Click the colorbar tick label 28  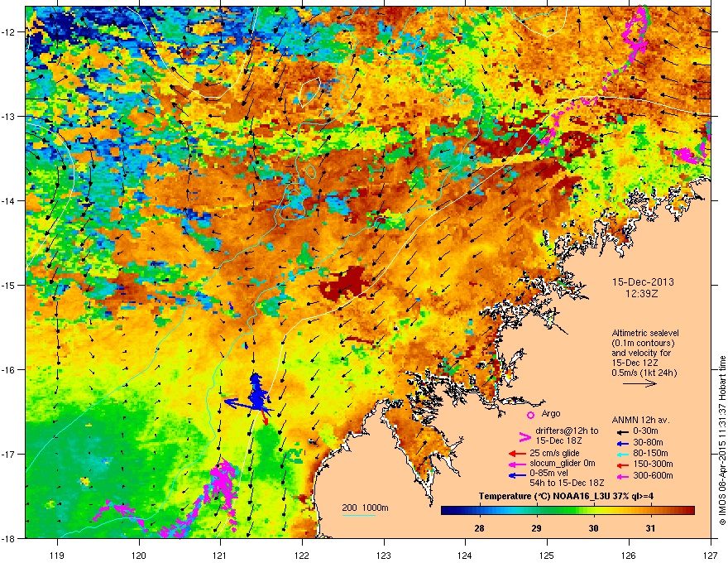coord(480,528)
